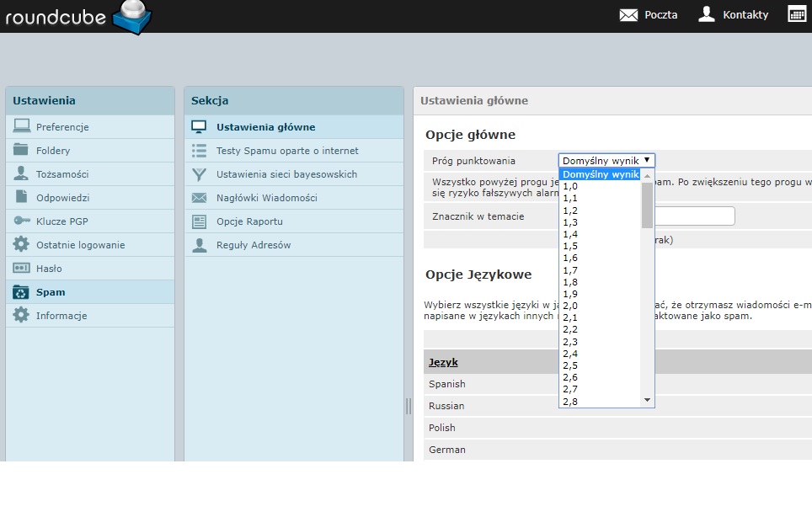Sort by the Język column header
Image resolution: width=812 pixels, height=517 pixels.
443,362
